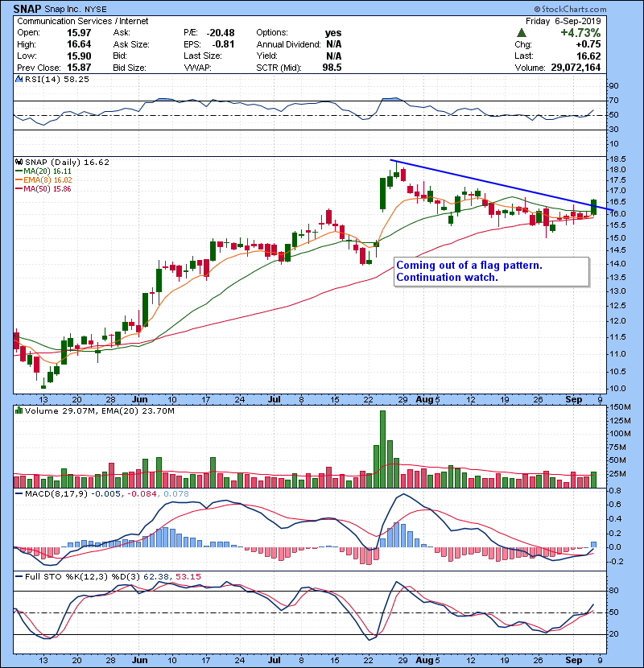Select the Prev Close value 15.87
This screenshot has width=644, height=668.
tap(79, 68)
